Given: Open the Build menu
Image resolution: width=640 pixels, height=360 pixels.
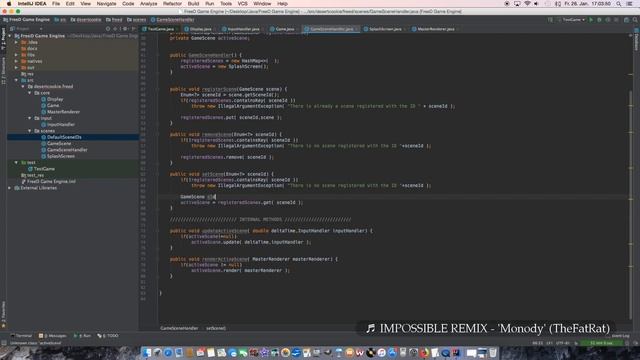Looking at the screenshot, I should coord(193,4).
